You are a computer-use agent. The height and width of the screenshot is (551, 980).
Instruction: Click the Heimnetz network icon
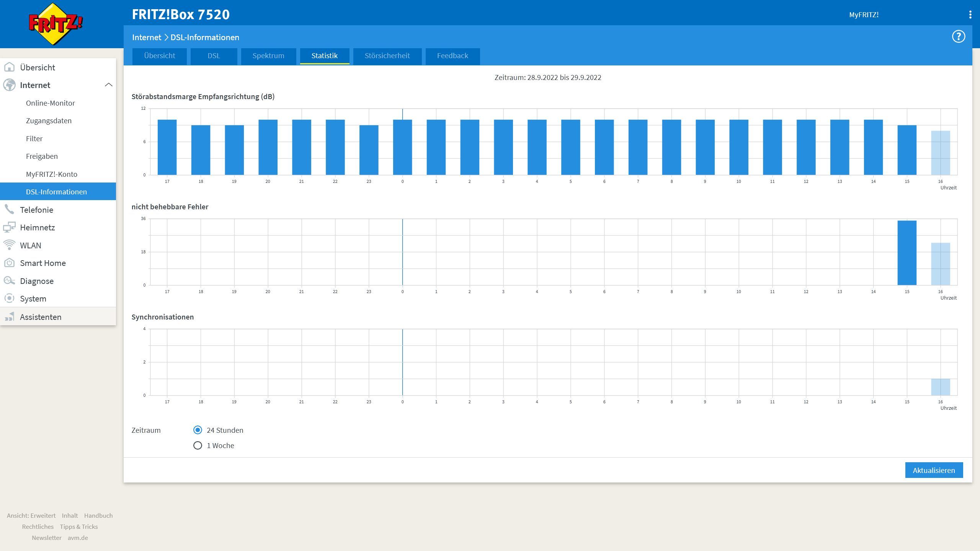click(x=9, y=227)
